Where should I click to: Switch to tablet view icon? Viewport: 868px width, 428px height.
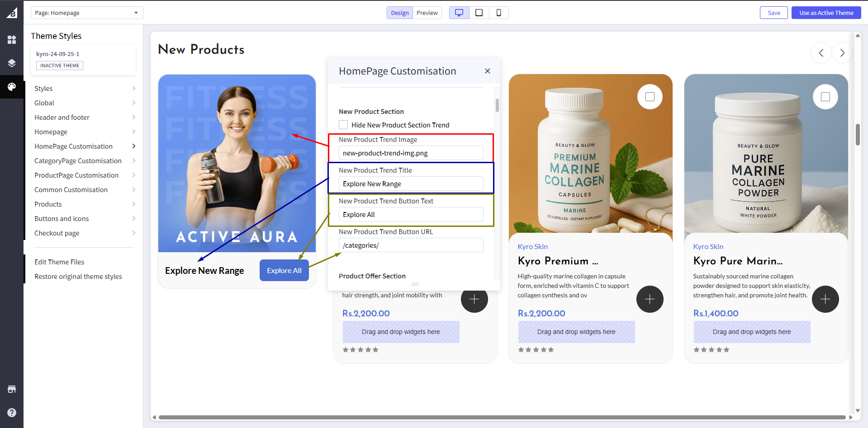click(x=479, y=13)
